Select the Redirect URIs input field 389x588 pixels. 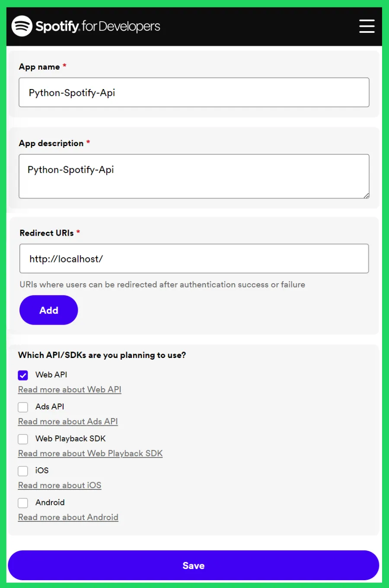pos(194,259)
